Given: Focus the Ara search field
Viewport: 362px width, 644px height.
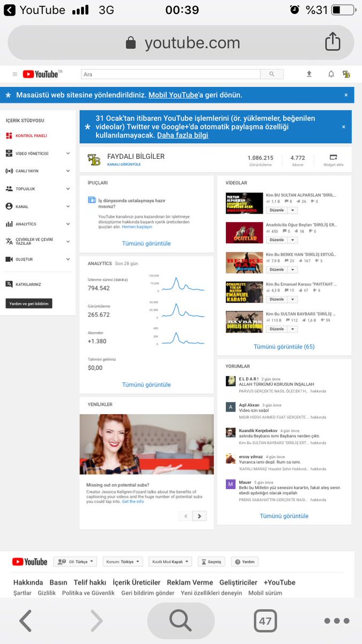Looking at the screenshot, I should coord(171,74).
